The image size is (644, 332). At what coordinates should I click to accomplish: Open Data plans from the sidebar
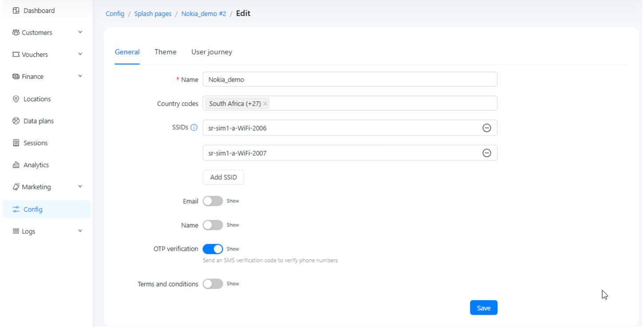pyautogui.click(x=47, y=121)
